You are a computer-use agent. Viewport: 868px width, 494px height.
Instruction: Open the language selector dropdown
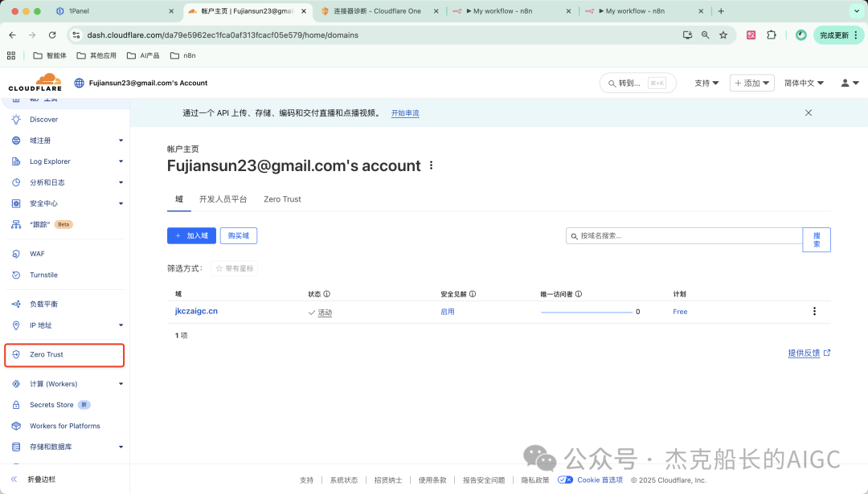click(804, 83)
